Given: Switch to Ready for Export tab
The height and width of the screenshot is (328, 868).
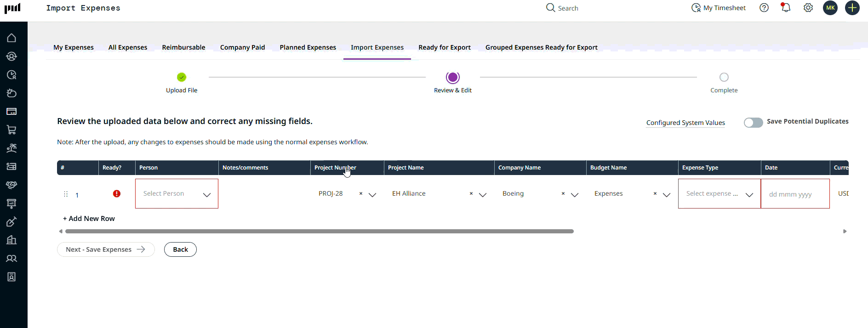Looking at the screenshot, I should [x=445, y=47].
